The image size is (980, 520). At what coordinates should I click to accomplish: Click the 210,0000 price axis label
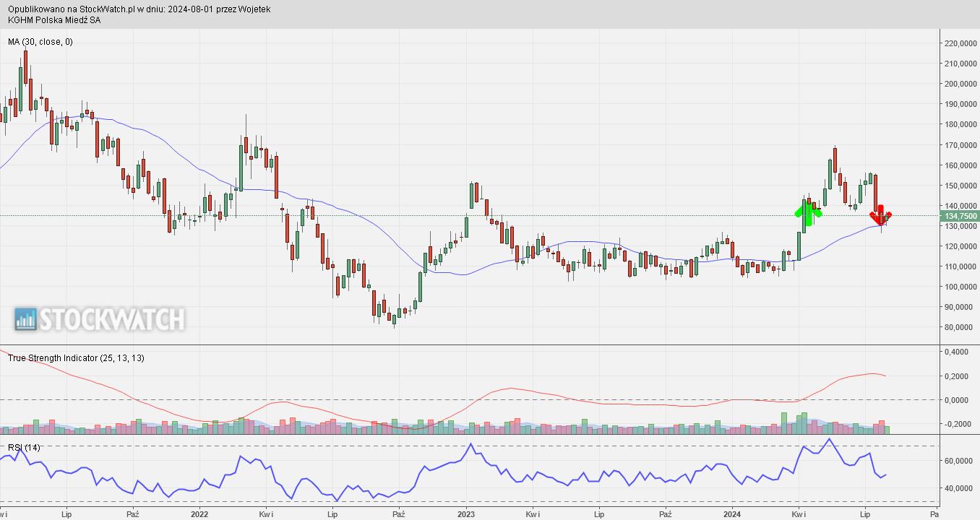point(961,64)
